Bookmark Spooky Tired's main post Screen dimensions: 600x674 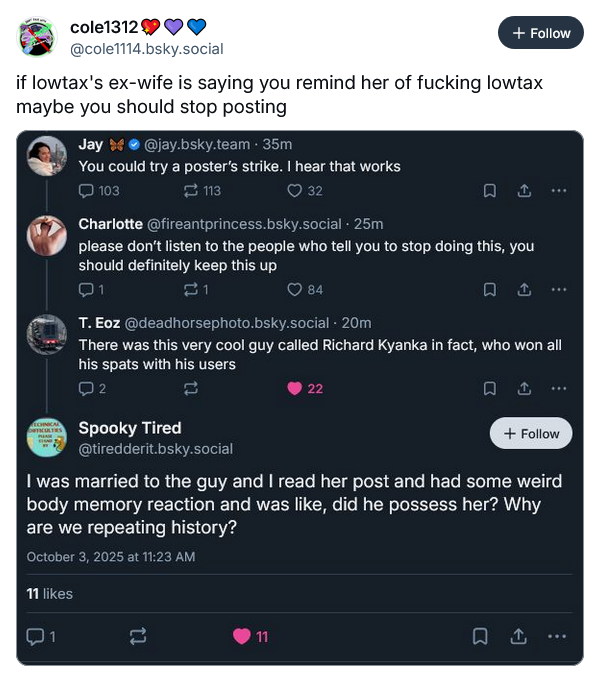point(480,636)
